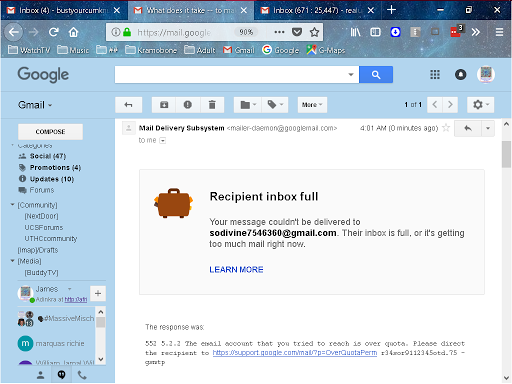Show search options dropdown arrow
This screenshot has width=512, height=384.
pos(351,75)
